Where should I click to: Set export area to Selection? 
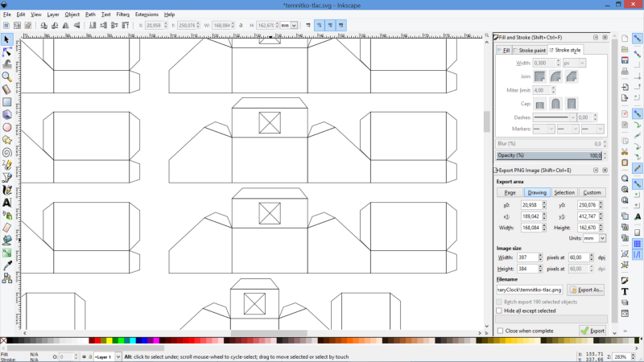click(564, 192)
